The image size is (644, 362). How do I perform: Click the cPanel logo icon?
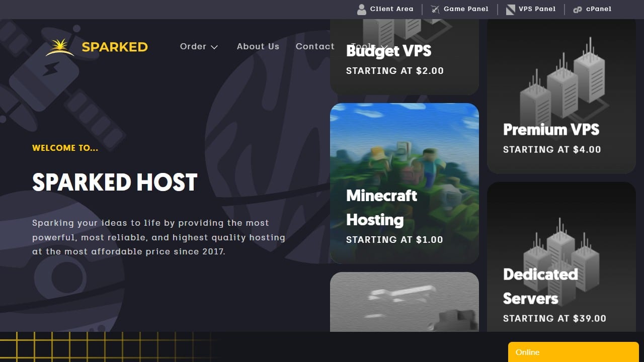pyautogui.click(x=578, y=9)
